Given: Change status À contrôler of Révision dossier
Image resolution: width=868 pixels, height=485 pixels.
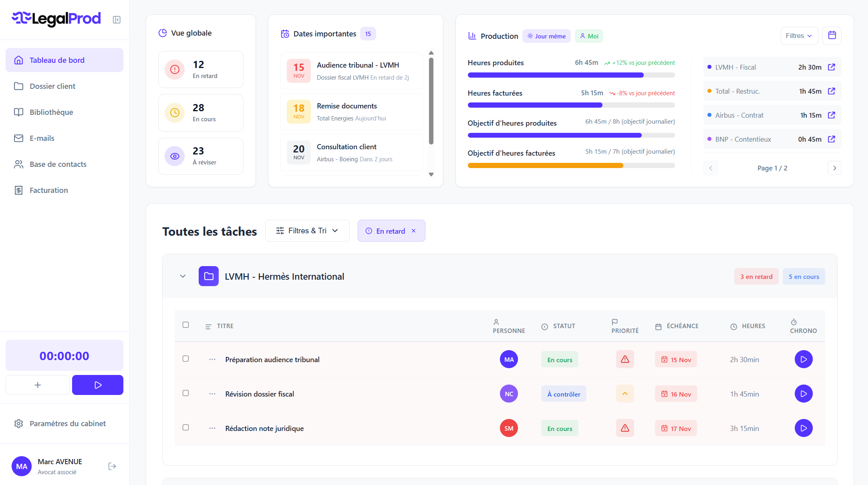Looking at the screenshot, I should coord(564,394).
